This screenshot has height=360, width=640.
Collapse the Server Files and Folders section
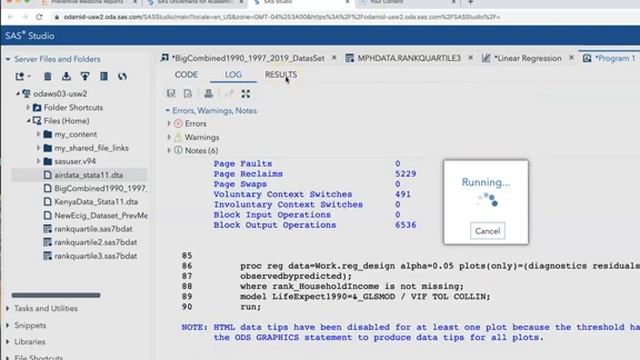[8, 59]
